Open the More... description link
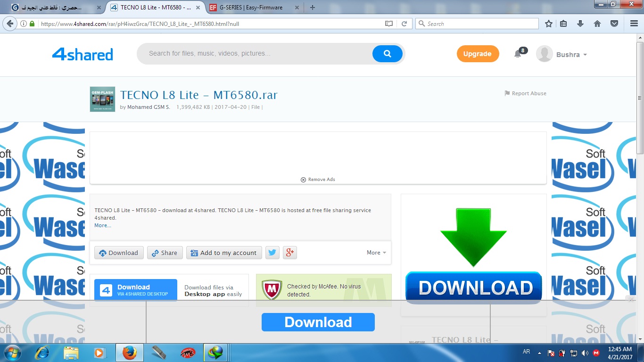The image size is (644, 362). (103, 225)
